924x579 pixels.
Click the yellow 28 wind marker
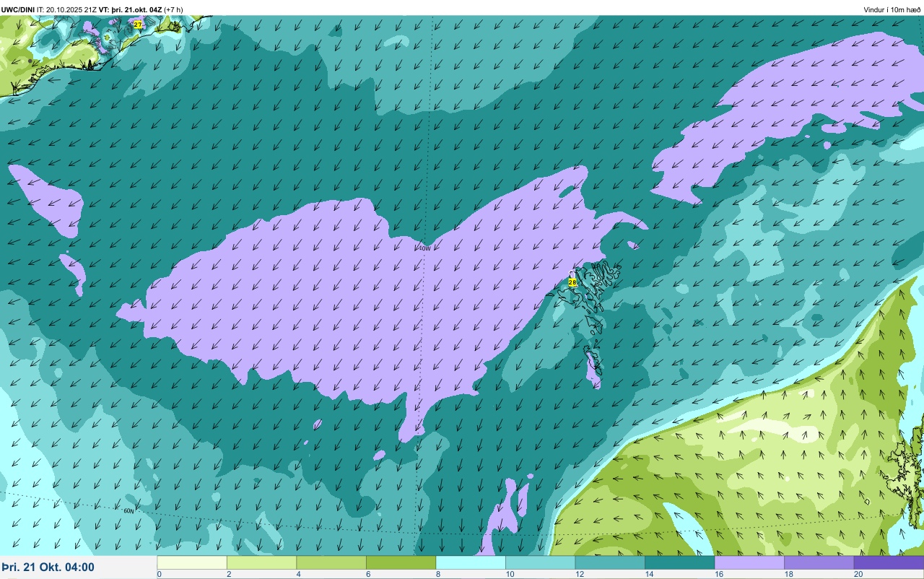(572, 282)
